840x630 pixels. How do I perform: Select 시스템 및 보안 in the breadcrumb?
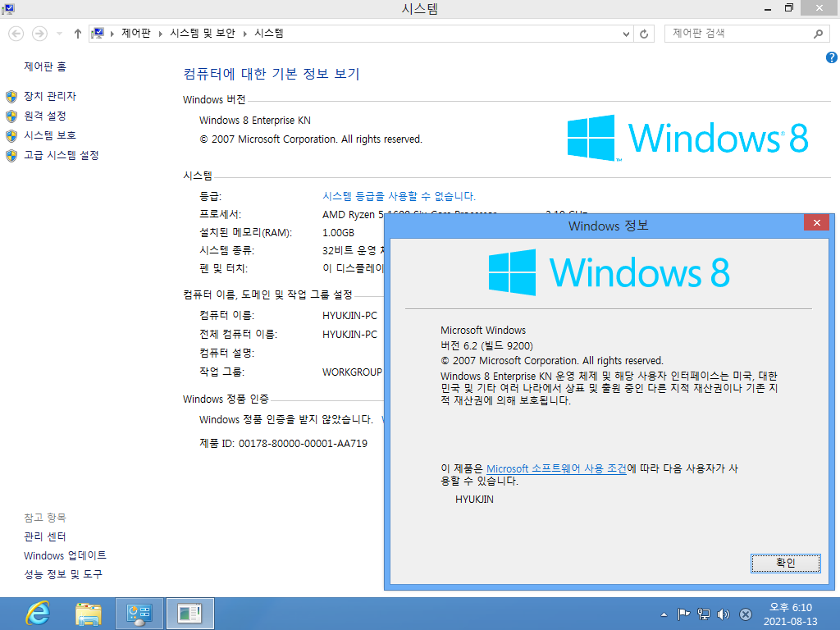pos(203,33)
